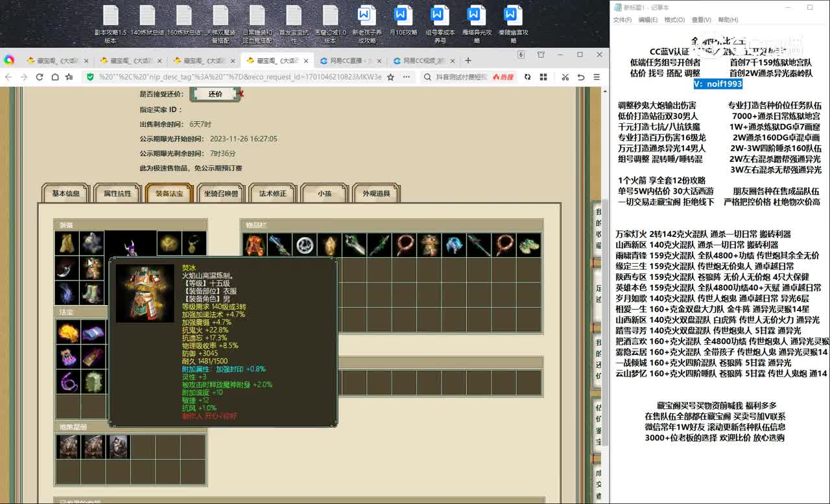Open Notepad 编辑(E) menu
This screenshot has height=504, width=830.
[648, 20]
